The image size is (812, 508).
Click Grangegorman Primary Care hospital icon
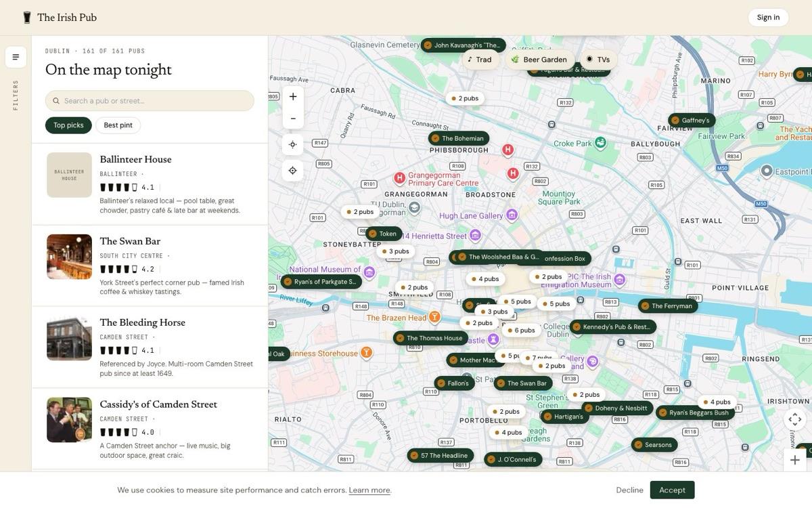pos(400,178)
